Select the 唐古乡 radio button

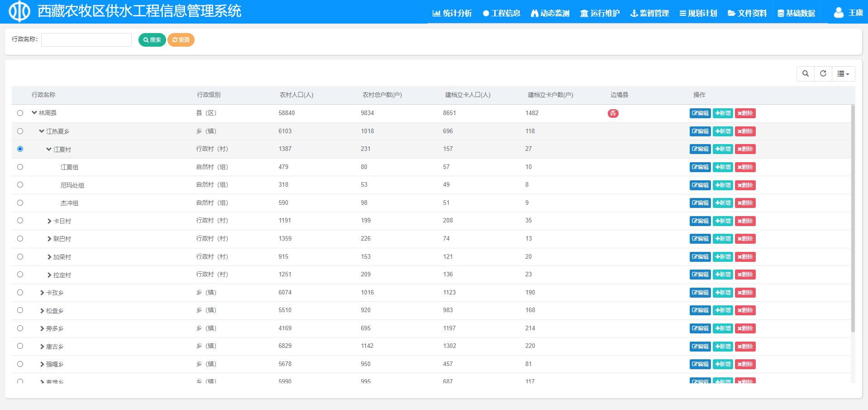20,346
